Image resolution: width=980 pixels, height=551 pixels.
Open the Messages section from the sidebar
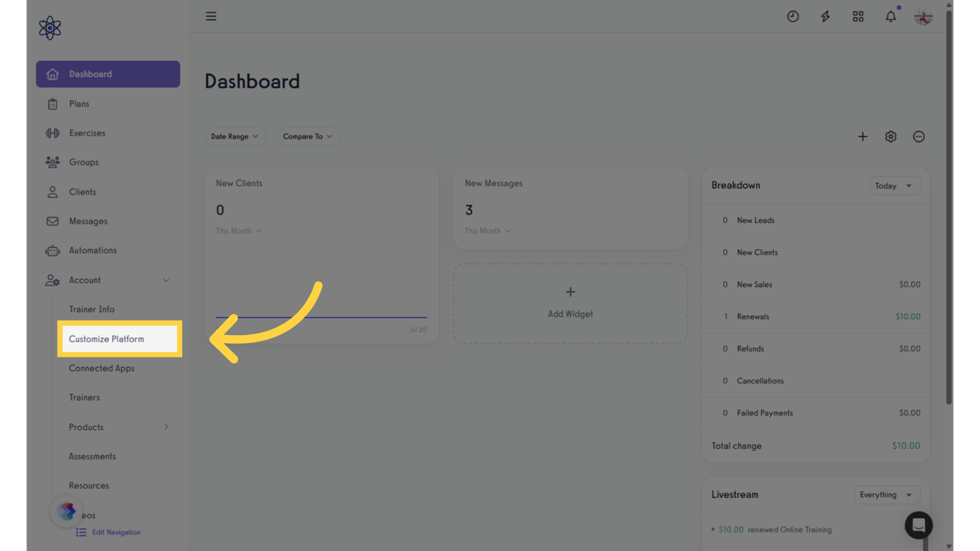click(x=87, y=221)
